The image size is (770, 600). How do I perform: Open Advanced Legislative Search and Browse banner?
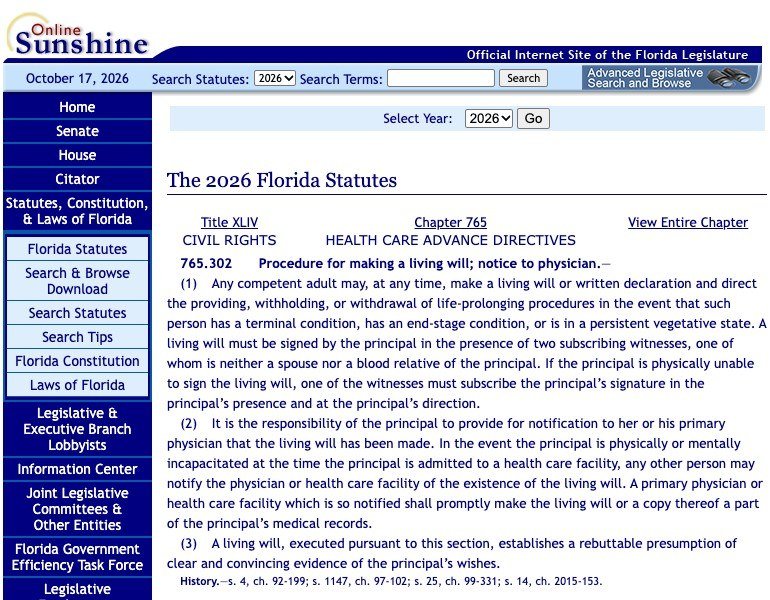click(x=670, y=78)
